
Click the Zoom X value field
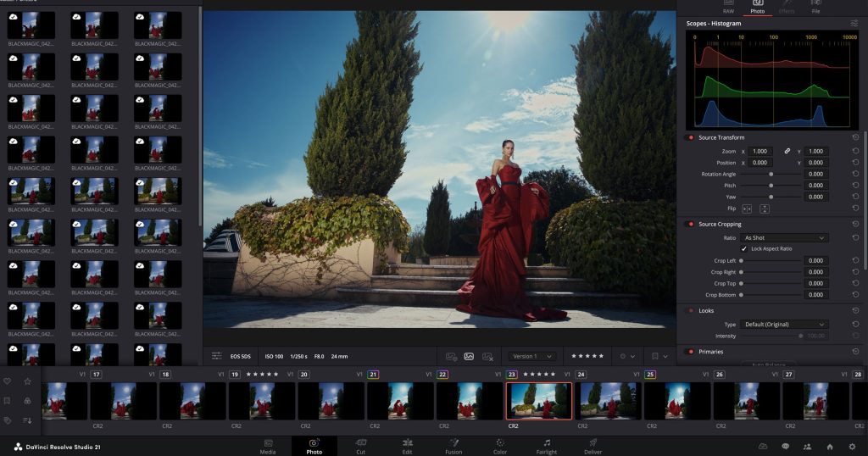point(760,151)
